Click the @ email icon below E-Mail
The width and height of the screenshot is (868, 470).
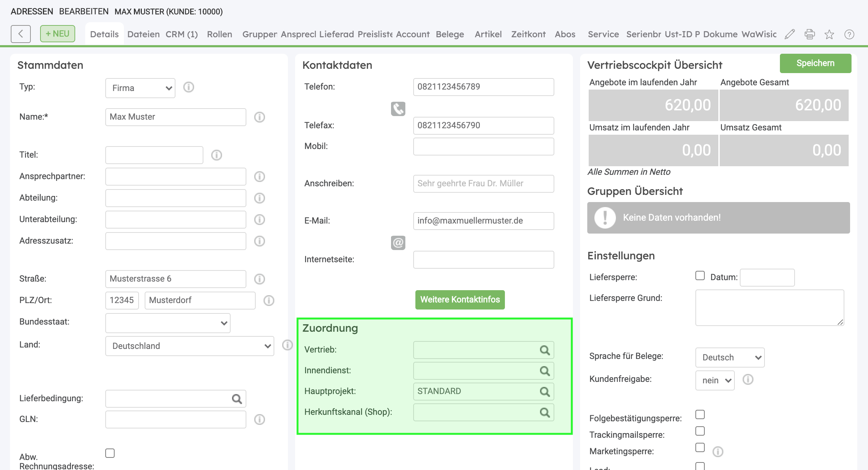[x=398, y=243]
